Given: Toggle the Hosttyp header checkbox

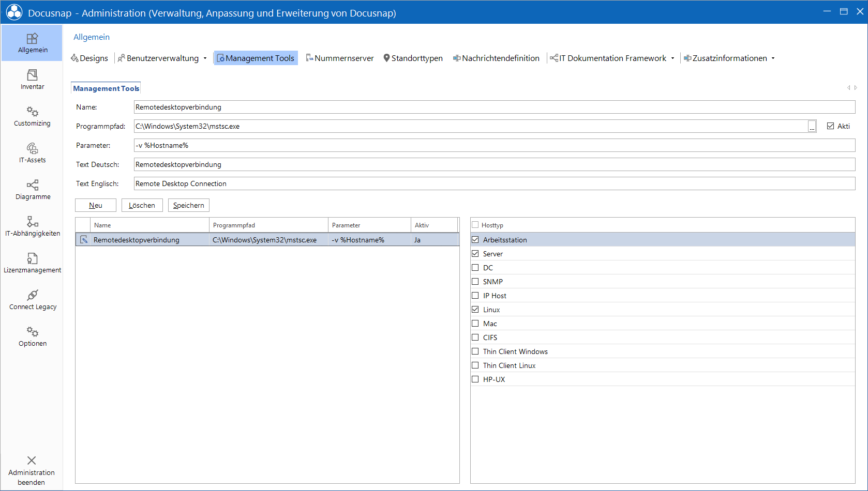Looking at the screenshot, I should coord(475,225).
